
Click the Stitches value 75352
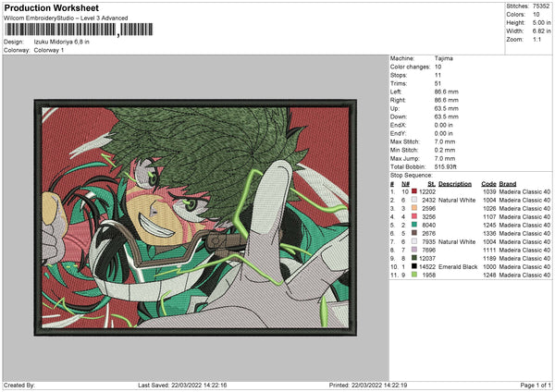(541, 6)
